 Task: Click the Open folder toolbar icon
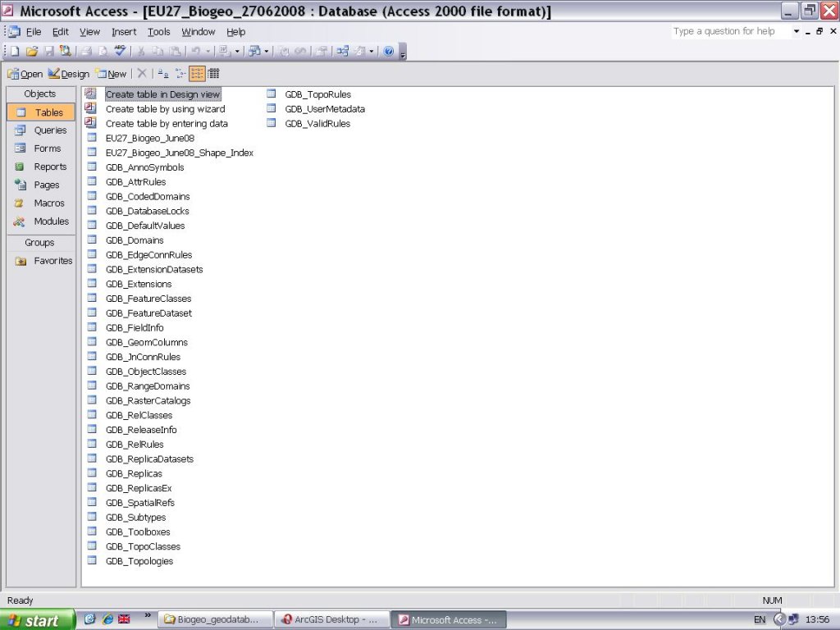coord(32,51)
